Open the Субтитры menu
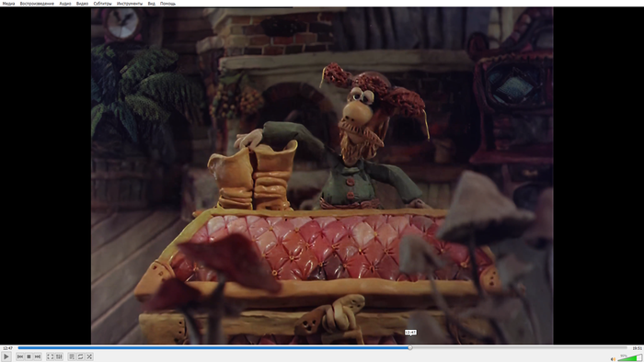Screen dimensions: 644x362 click(x=102, y=4)
